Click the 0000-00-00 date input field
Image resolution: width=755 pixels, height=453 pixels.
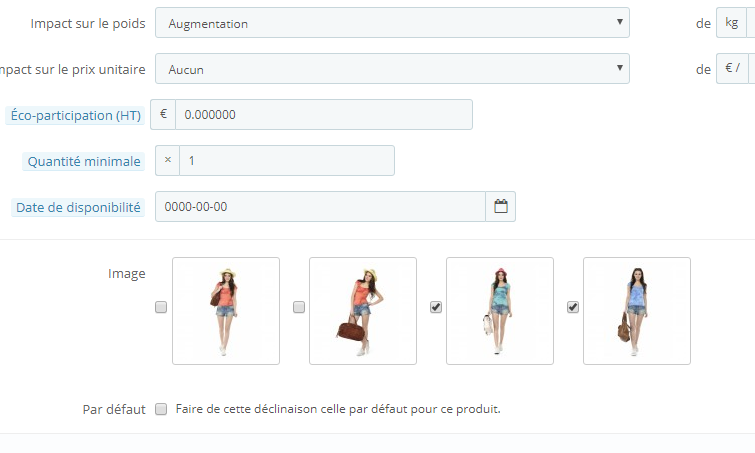pos(320,207)
